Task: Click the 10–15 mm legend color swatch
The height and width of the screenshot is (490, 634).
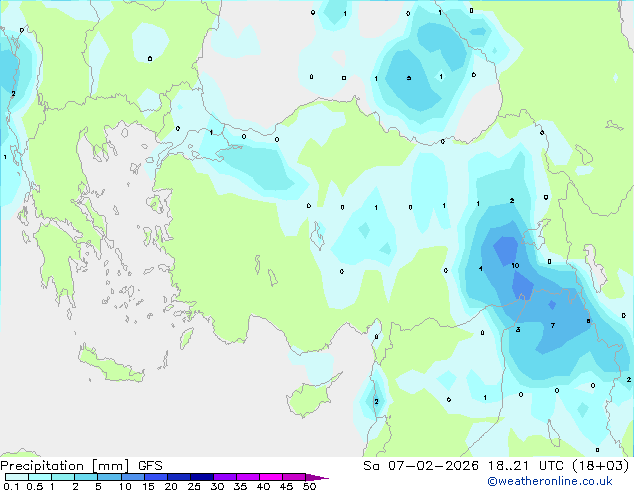Action: point(133,477)
